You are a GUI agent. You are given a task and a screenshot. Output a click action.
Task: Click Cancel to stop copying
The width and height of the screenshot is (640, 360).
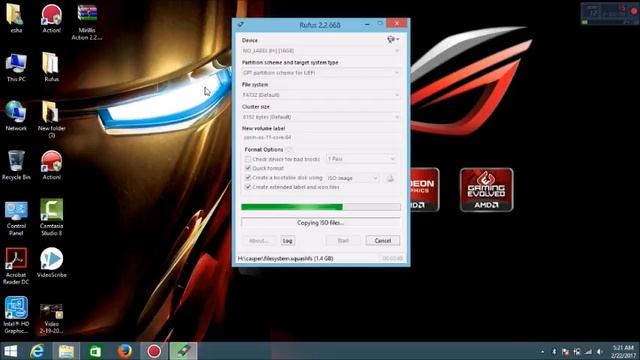click(383, 241)
